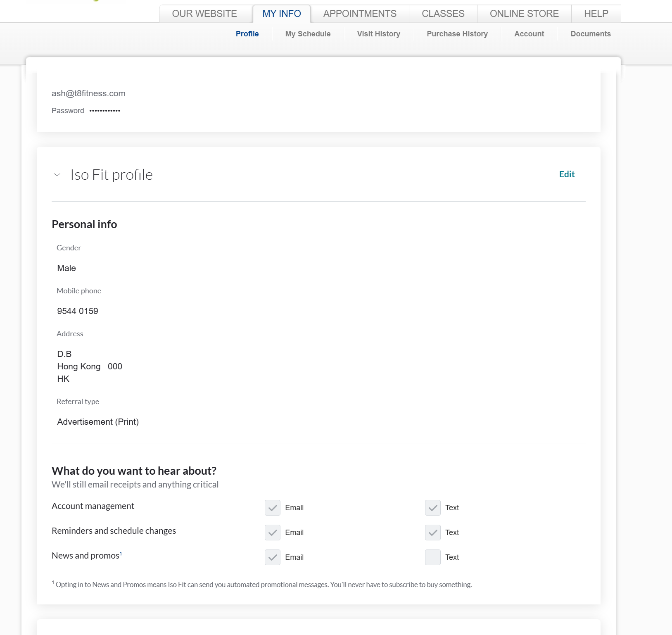View Visit History page

pos(378,34)
